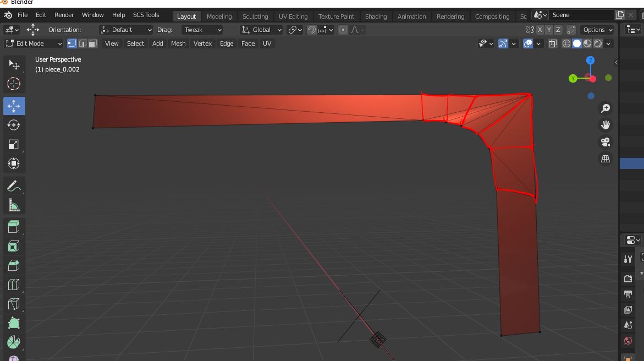Select the Scale tool
Screen dimensions: 644x361
[14, 144]
